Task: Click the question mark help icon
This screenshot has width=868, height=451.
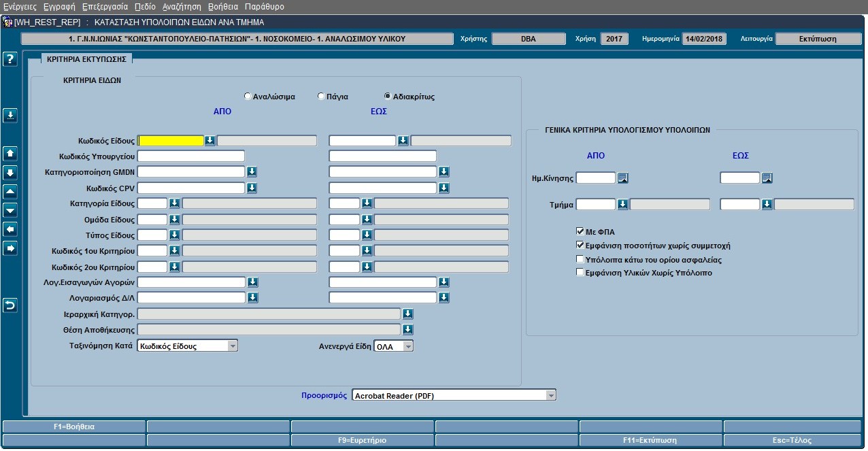Action: coord(10,59)
